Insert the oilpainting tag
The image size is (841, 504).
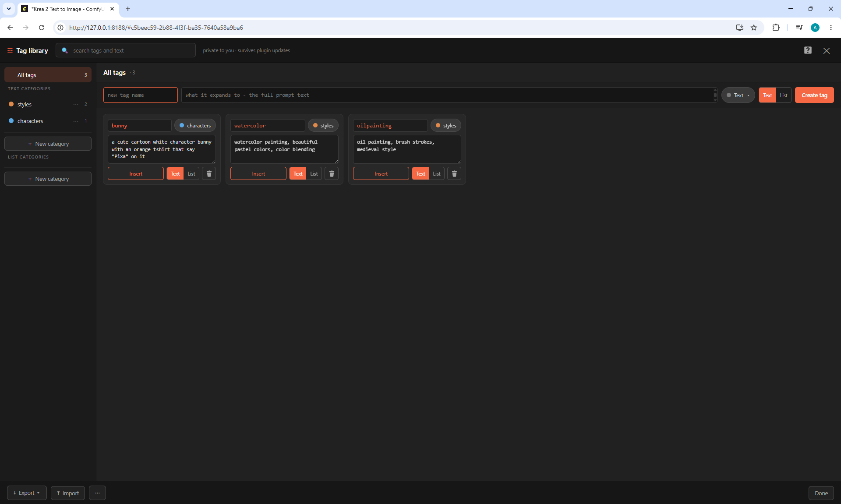coord(381,174)
